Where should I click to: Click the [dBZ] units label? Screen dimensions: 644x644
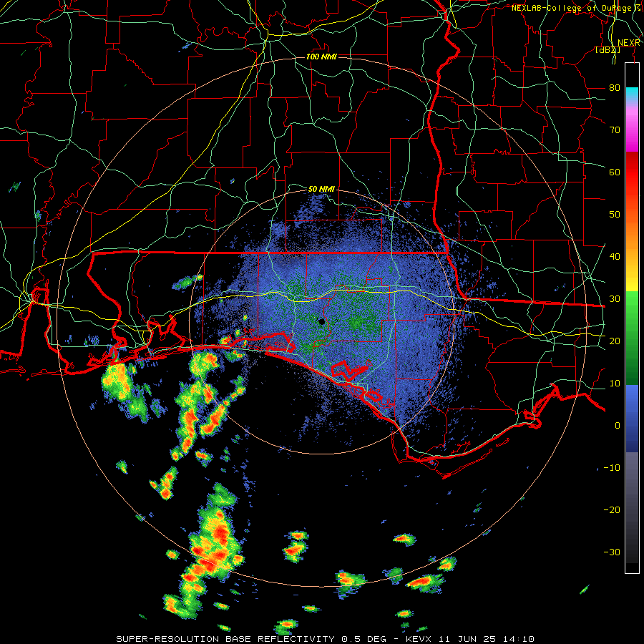click(x=608, y=50)
